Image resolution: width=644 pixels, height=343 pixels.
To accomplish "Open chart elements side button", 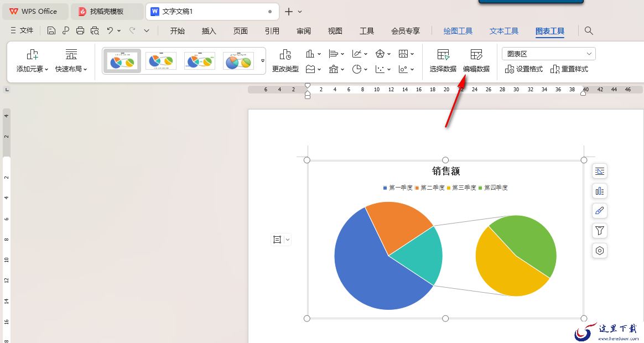I will pos(600,191).
